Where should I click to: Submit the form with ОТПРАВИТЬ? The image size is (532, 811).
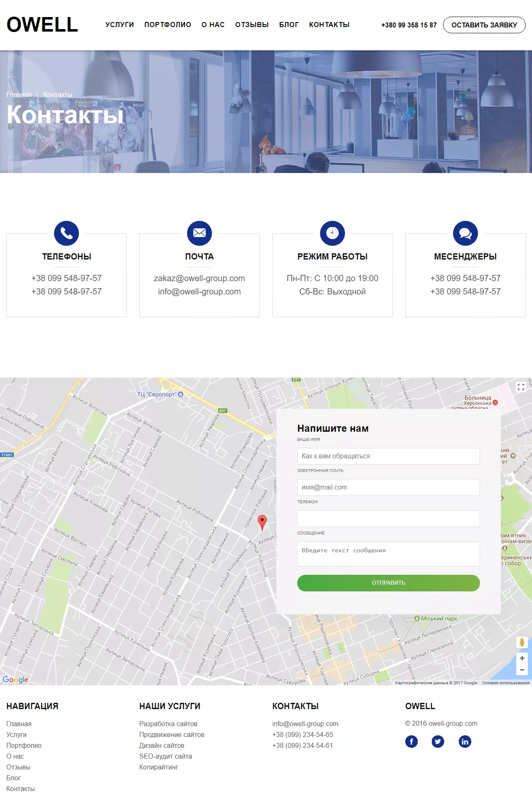tap(389, 583)
